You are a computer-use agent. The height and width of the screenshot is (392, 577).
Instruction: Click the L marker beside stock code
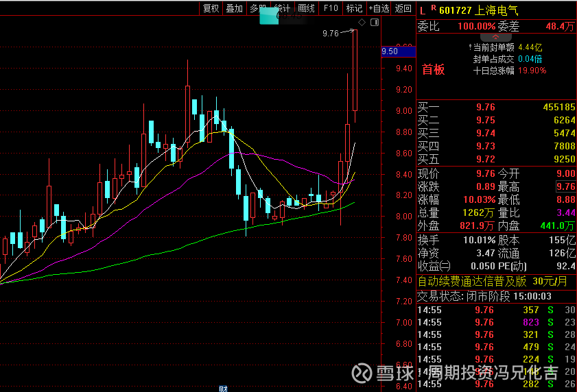click(x=422, y=11)
